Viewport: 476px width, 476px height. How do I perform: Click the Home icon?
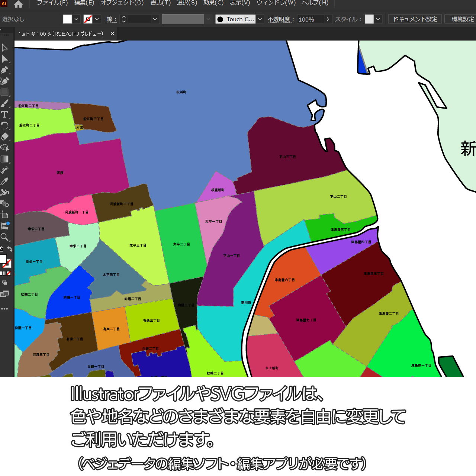pyautogui.click(x=18, y=4)
